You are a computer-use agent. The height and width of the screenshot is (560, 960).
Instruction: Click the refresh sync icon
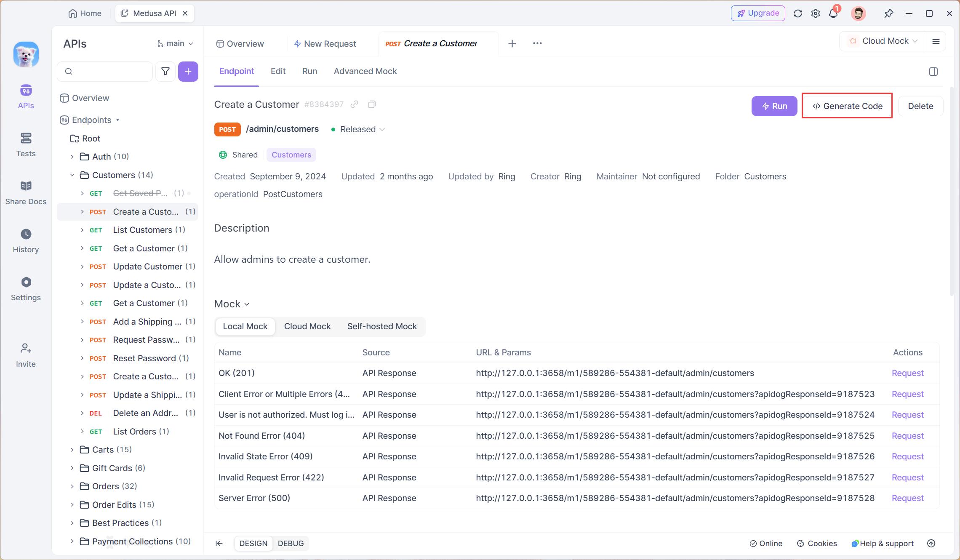[x=797, y=13]
